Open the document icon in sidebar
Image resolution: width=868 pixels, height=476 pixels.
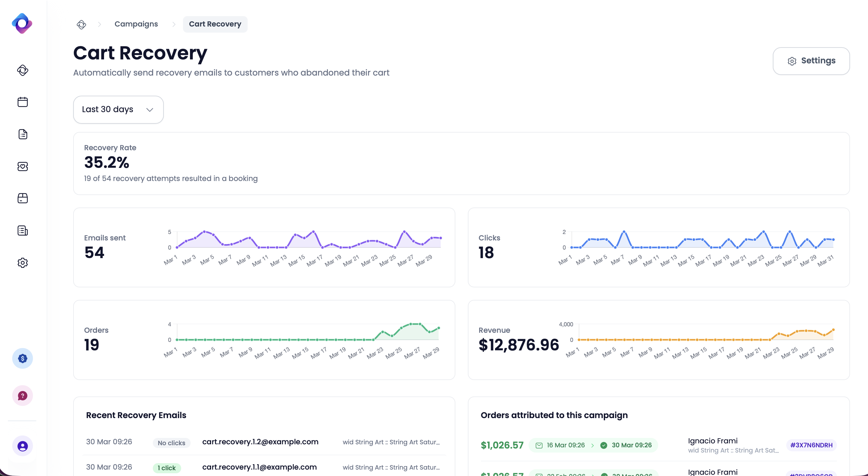click(23, 134)
